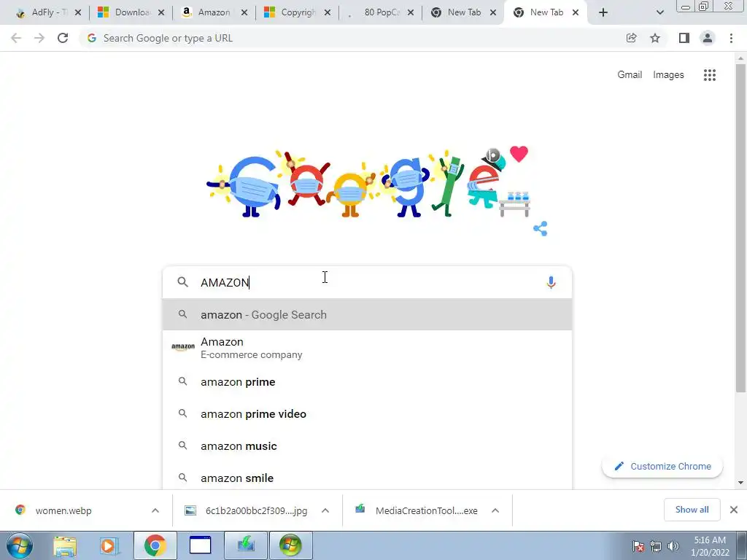Close the 80 PopC tab
Viewport: 747px width, 560px height.
pyautogui.click(x=410, y=12)
